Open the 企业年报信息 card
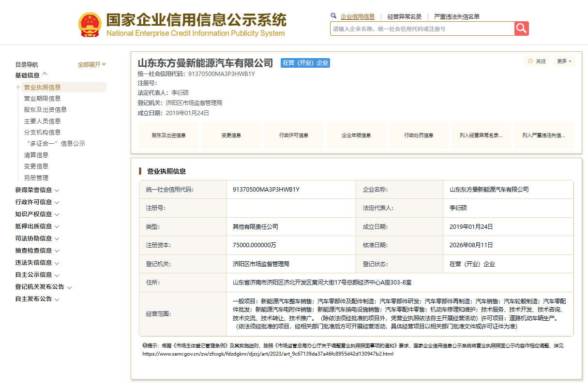Image resolution: width=588 pixels, height=388 pixels. click(x=356, y=135)
